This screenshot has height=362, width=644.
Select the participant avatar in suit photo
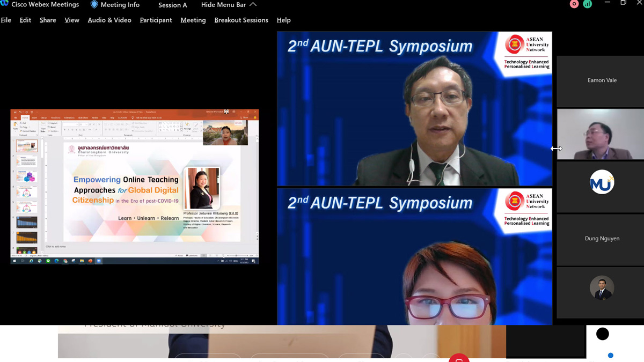602,288
